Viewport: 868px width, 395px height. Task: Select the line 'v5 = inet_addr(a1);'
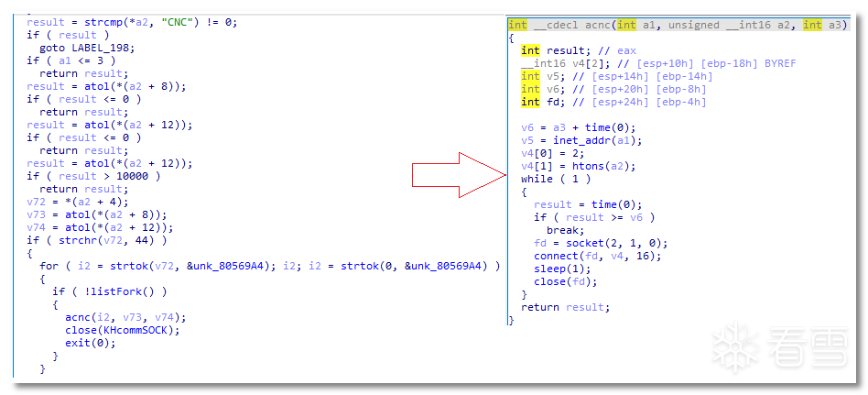coord(581,139)
